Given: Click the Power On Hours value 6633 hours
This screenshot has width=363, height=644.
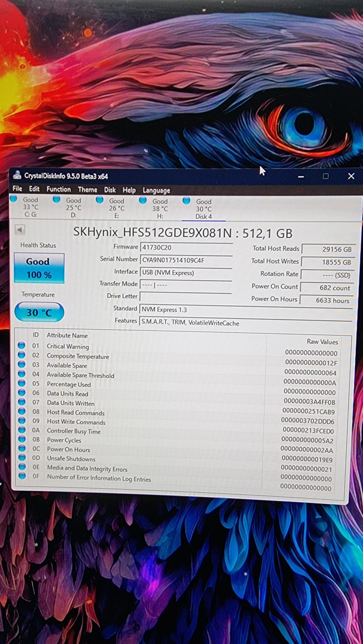Looking at the screenshot, I should coord(327,300).
